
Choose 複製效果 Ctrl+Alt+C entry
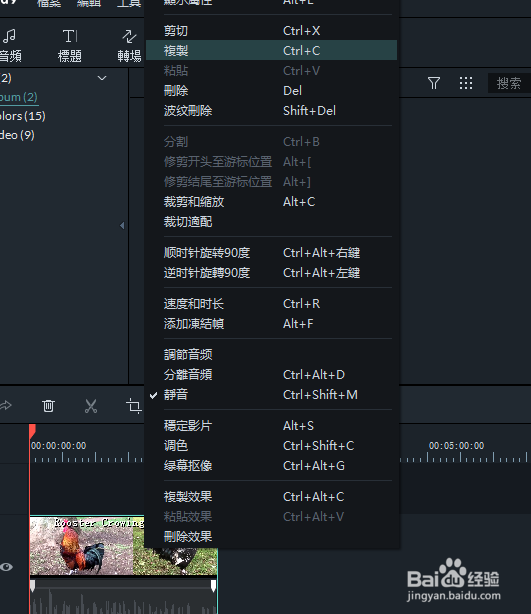point(271,497)
